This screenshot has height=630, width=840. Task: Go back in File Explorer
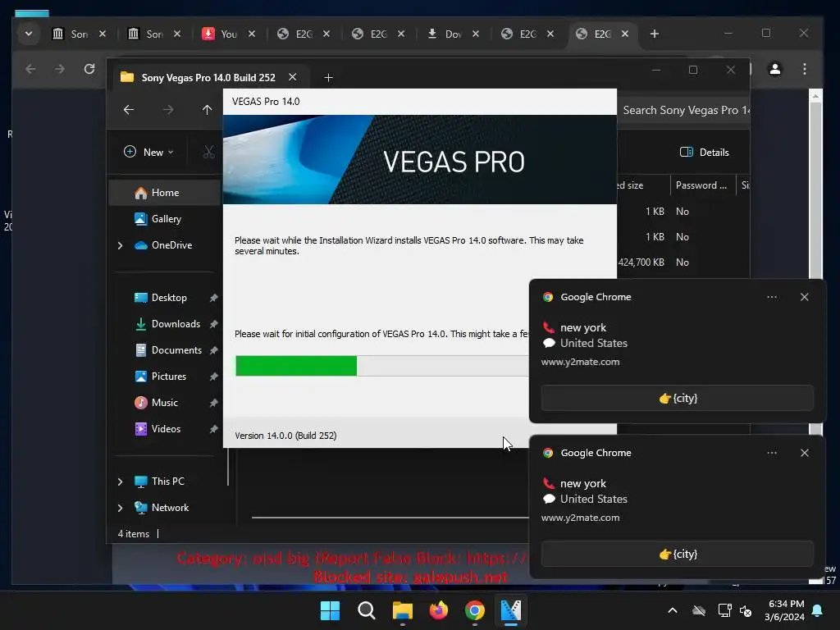[129, 110]
